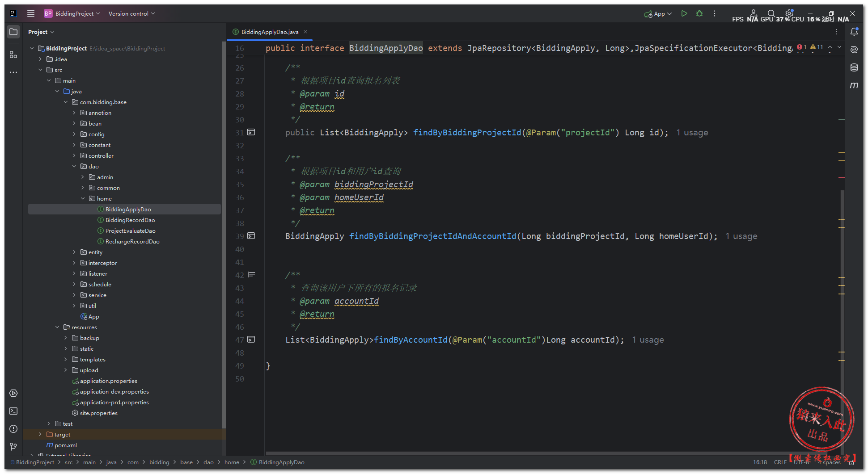Toggle the Project tool window folder icon
The width and height of the screenshot is (868, 474).
(x=13, y=32)
